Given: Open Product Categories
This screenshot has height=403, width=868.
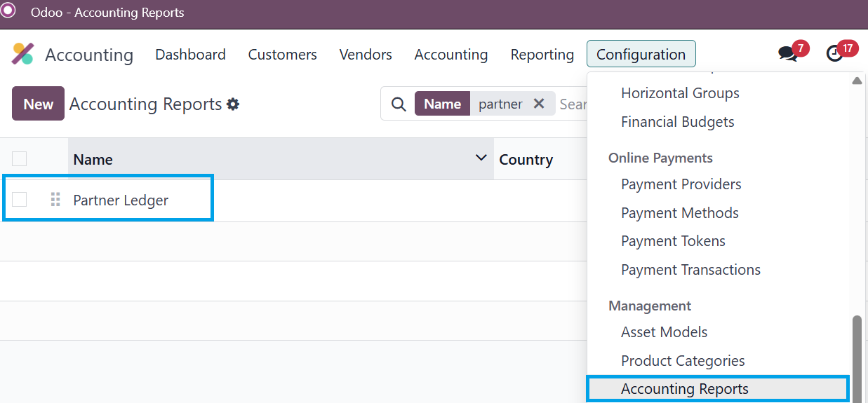Looking at the screenshot, I should tap(683, 361).
